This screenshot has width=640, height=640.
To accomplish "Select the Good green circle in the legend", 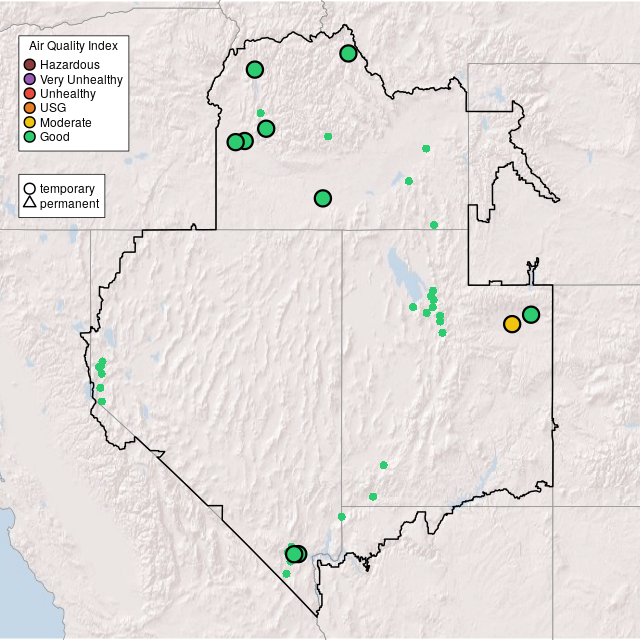I will click(x=30, y=137).
